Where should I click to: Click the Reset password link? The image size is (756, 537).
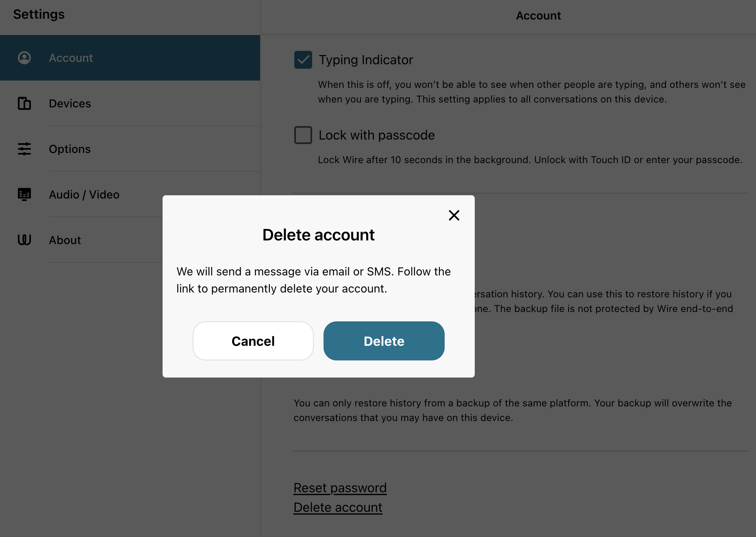click(x=340, y=488)
